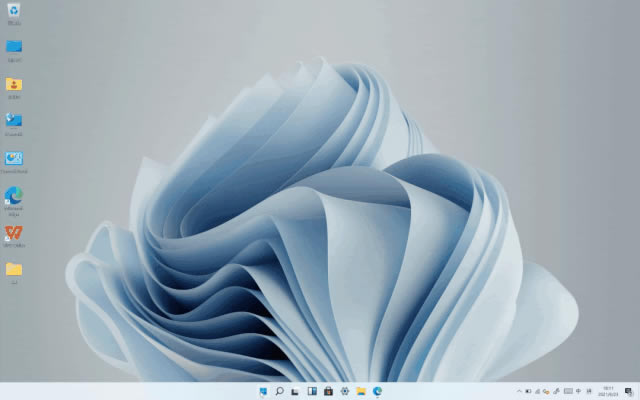Select the plain yellow folder on desktop

pos(14,273)
